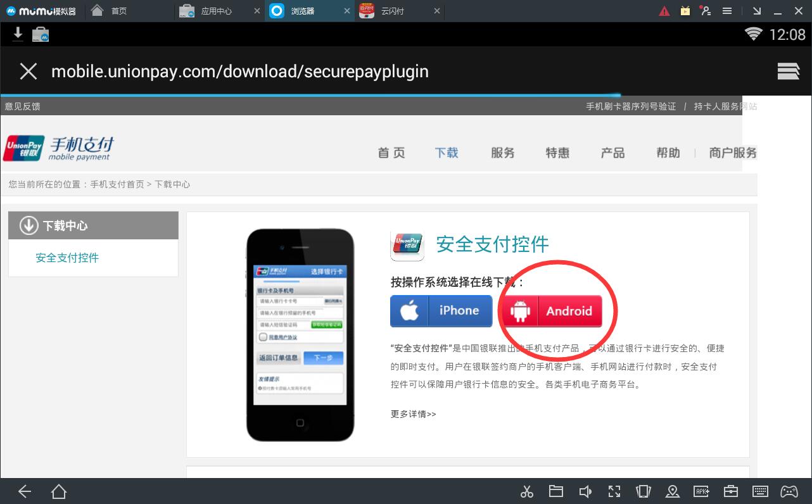Select 商户服务 in site navigation
This screenshot has height=504, width=812.
[x=733, y=153]
